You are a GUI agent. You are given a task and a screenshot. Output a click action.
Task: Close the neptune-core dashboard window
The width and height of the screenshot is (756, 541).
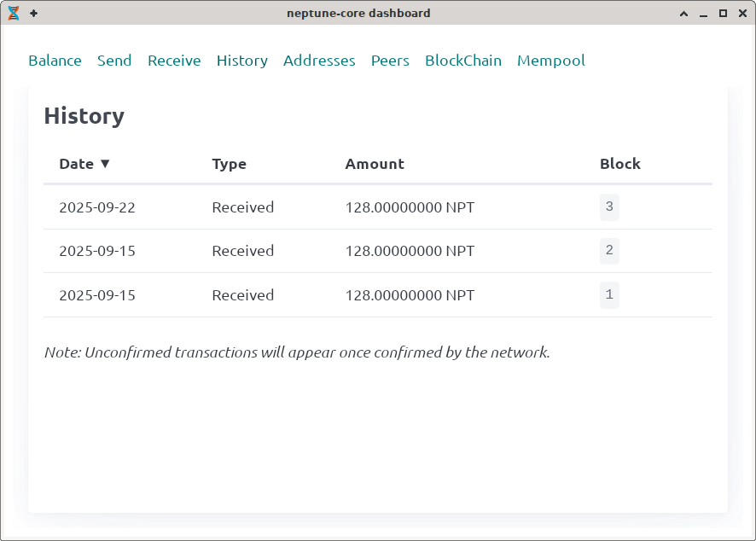(742, 14)
